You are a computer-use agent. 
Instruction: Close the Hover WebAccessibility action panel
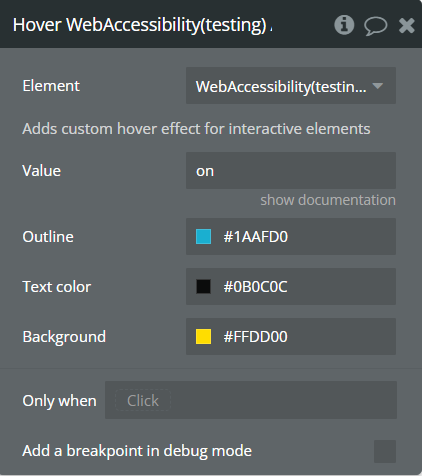click(x=407, y=25)
